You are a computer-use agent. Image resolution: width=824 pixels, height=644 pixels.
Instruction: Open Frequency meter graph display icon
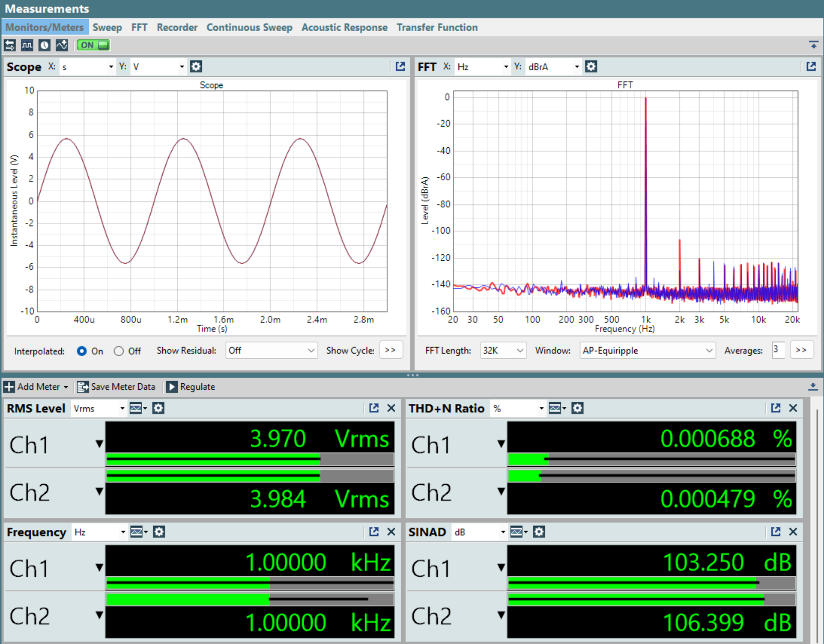pyautogui.click(x=137, y=532)
